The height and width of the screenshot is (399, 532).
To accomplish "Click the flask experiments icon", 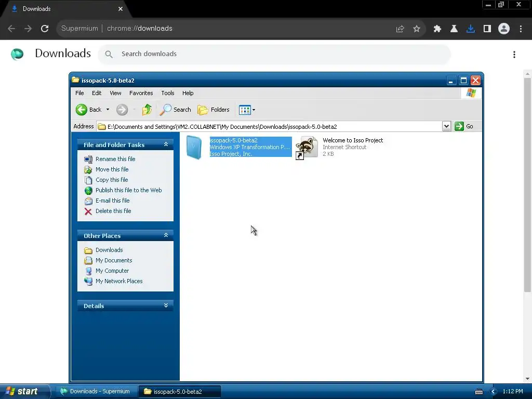I will pyautogui.click(x=454, y=29).
